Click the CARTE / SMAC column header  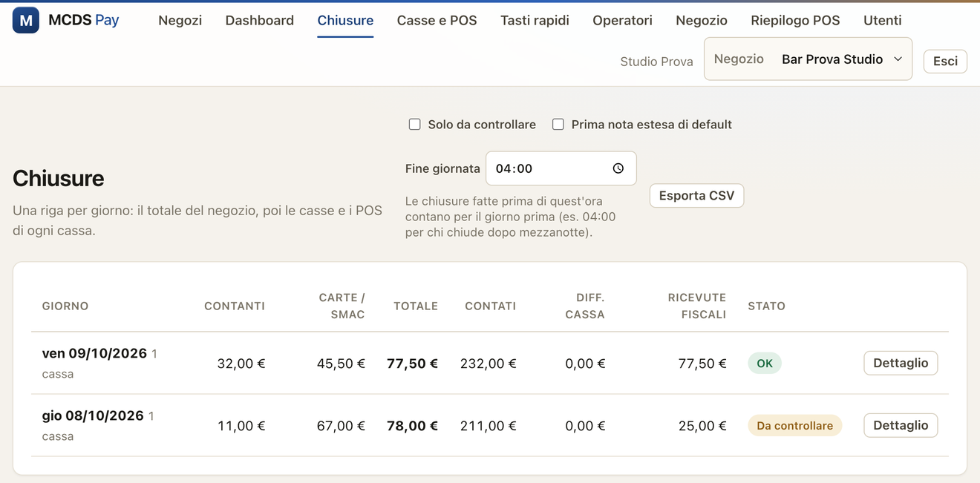click(342, 306)
